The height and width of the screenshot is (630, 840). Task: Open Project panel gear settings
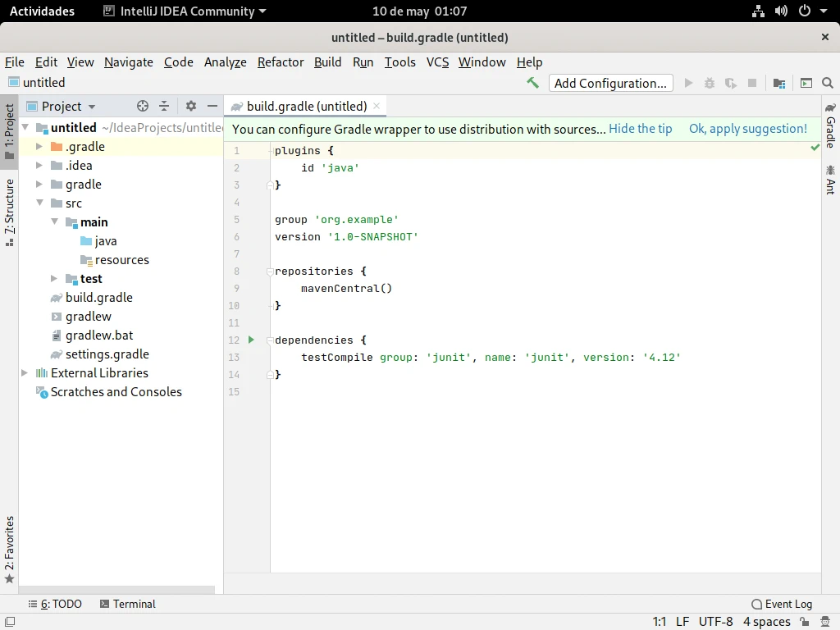click(191, 106)
